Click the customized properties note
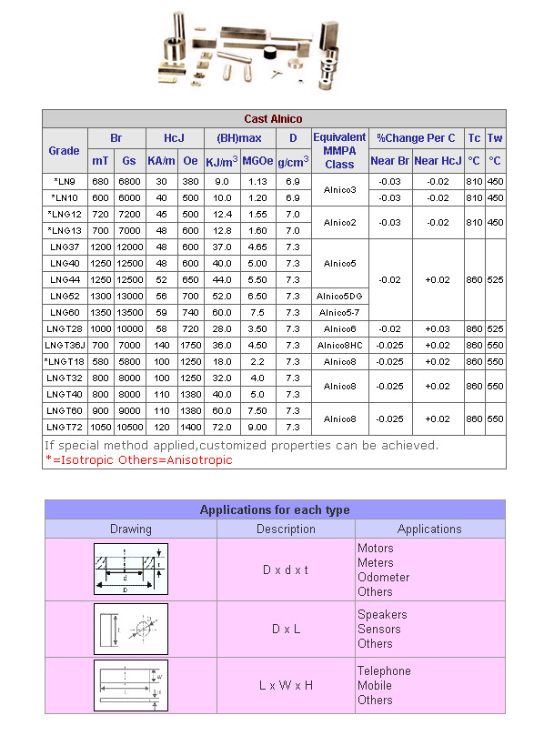The image size is (544, 756). tap(242, 445)
